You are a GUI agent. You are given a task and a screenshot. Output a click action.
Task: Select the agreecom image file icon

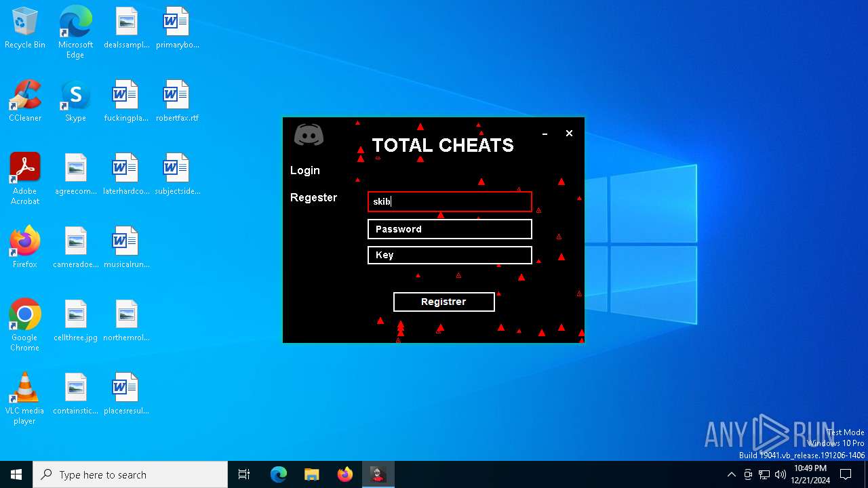click(x=75, y=174)
